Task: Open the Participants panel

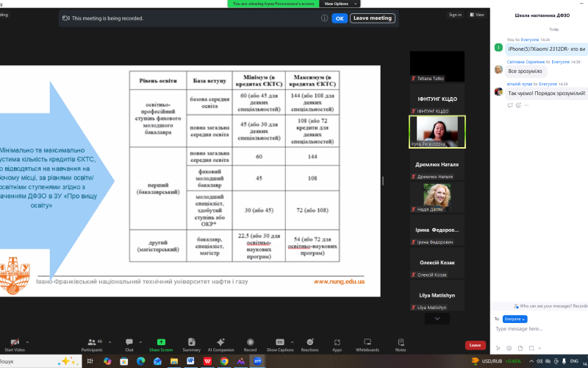Action: coord(92,344)
